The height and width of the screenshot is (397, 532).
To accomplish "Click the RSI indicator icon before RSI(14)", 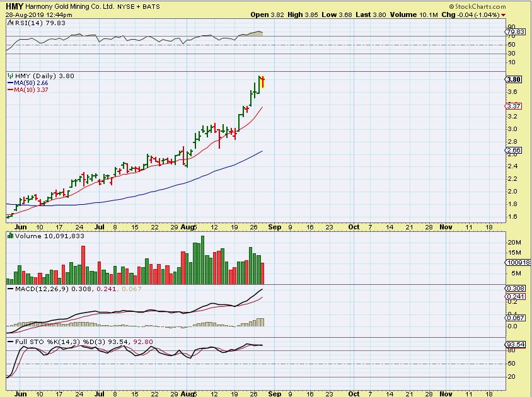I will point(11,23).
